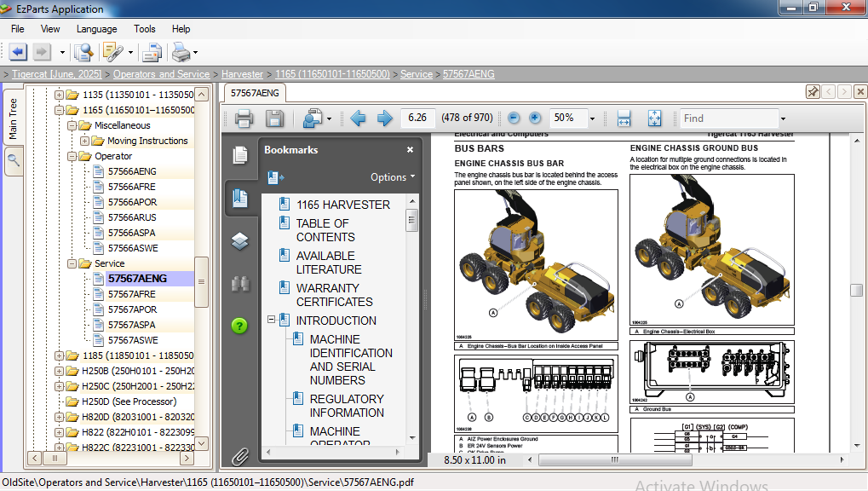Screen dimensions: 868x491
Task: Open the REGULATORY INFORMATION bookmark
Action: (347, 406)
